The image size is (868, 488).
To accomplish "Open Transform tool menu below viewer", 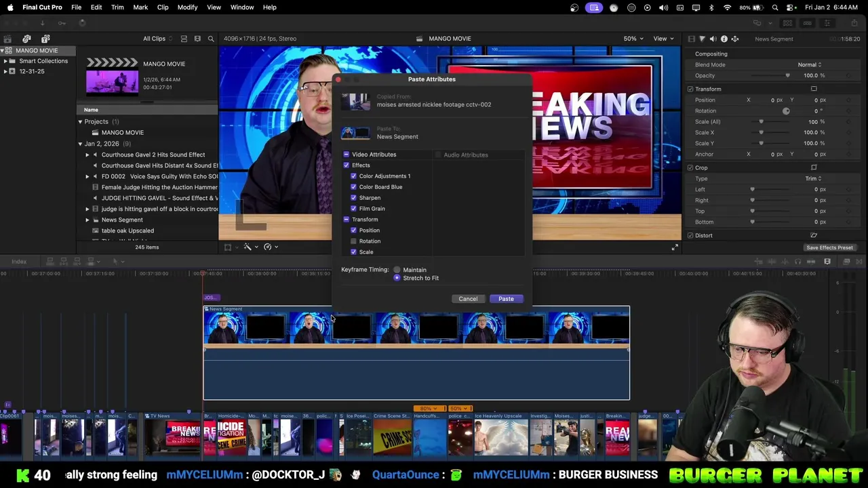I will point(231,247).
